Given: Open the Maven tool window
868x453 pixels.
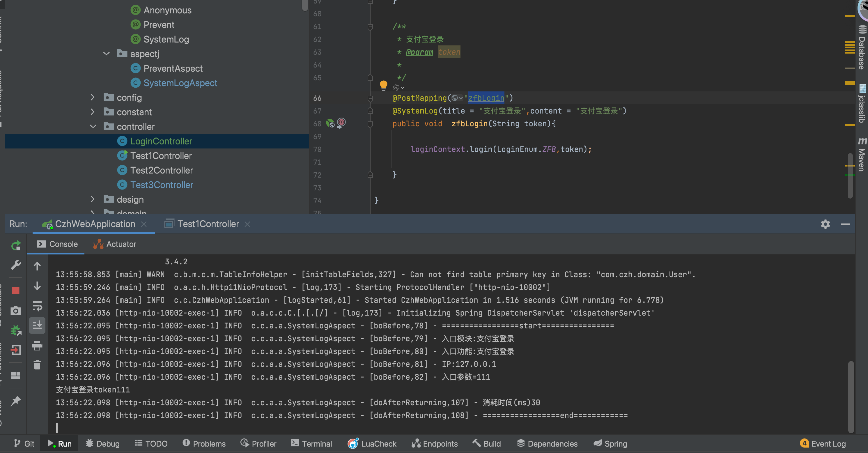Looking at the screenshot, I should (x=862, y=154).
